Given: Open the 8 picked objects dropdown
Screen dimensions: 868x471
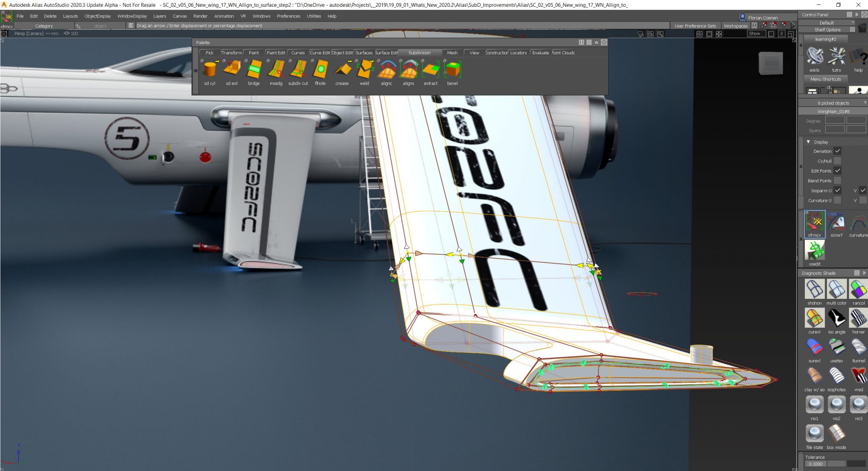Looking at the screenshot, I should 865,103.
